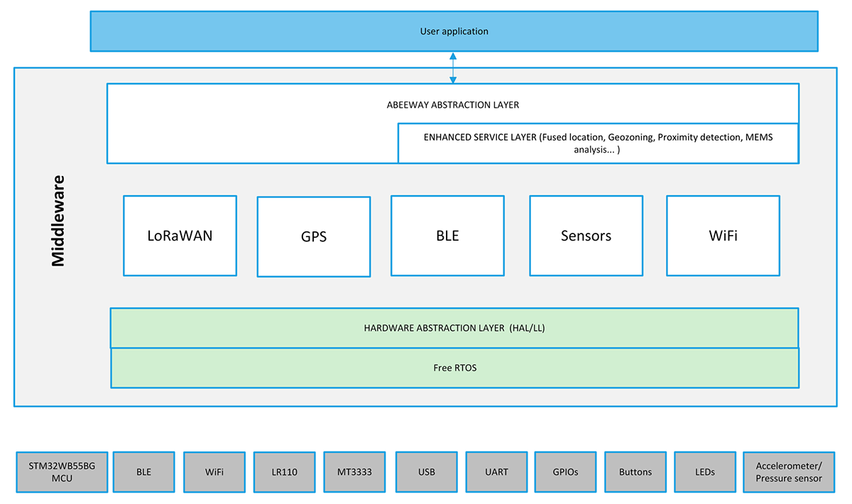Click the LEDs hardware block
852x504 pixels.
[704, 471]
